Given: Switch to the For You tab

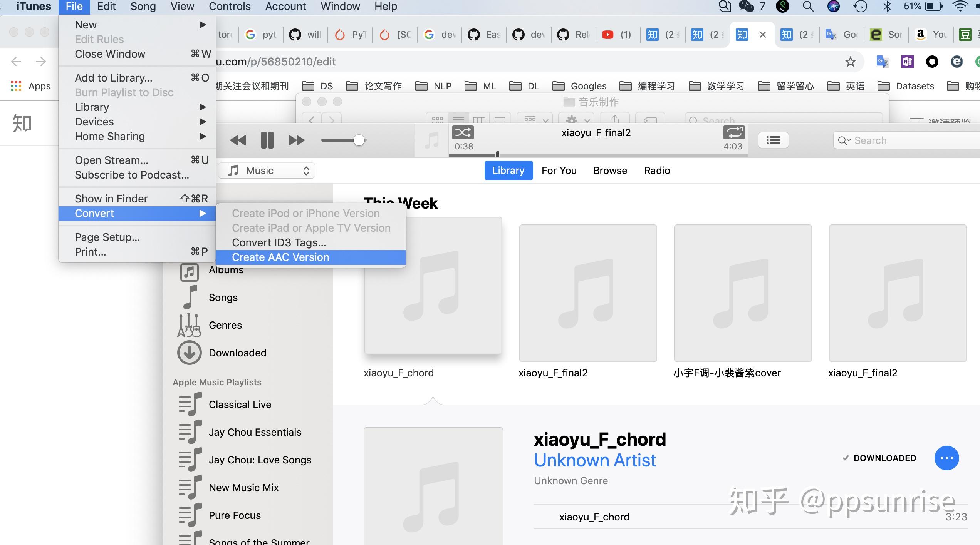Looking at the screenshot, I should [x=559, y=171].
